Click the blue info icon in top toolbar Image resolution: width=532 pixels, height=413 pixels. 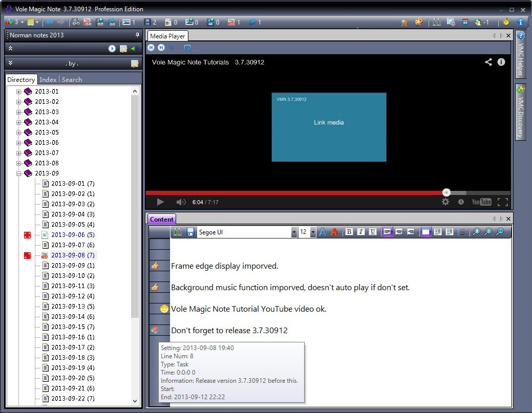pos(520,22)
